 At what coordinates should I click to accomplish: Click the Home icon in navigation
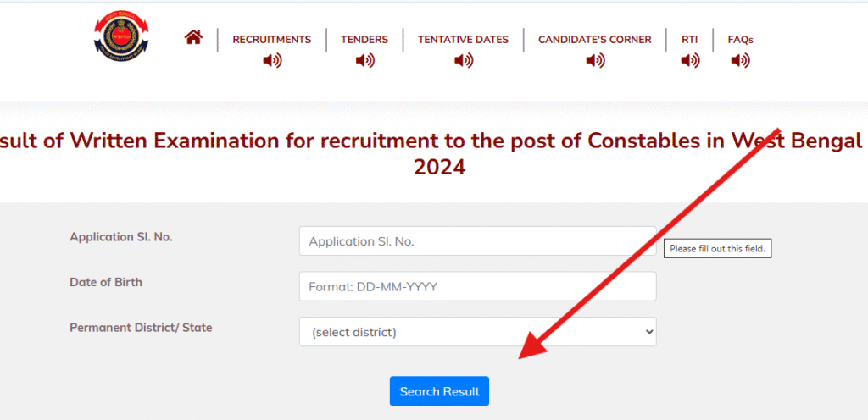pyautogui.click(x=193, y=37)
